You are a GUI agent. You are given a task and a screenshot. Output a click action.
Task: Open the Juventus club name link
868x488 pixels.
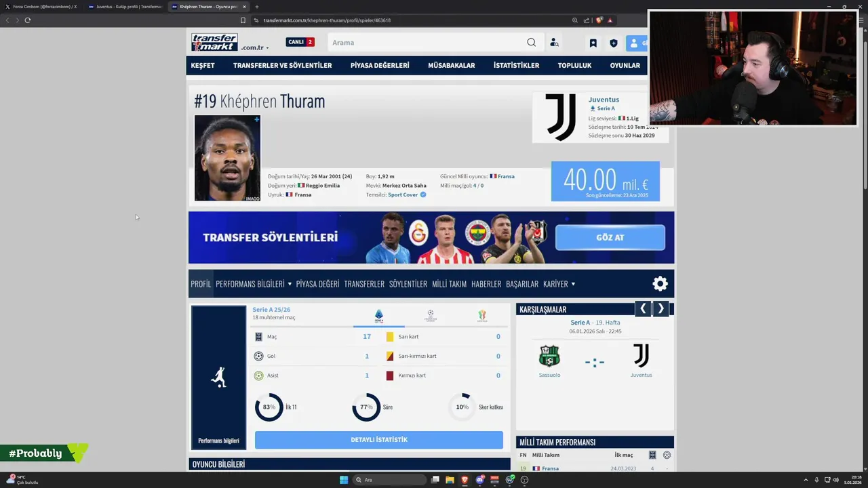(604, 100)
